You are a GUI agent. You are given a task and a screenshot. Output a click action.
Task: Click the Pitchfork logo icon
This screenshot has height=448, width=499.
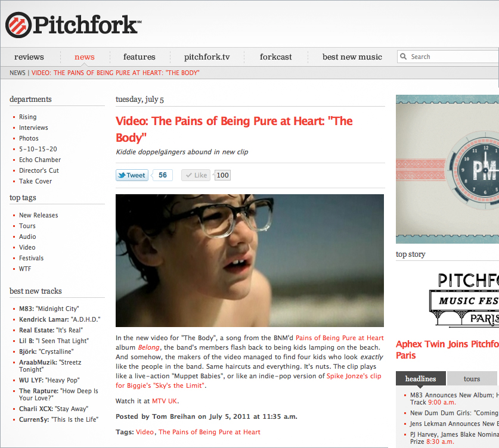[x=18, y=25]
